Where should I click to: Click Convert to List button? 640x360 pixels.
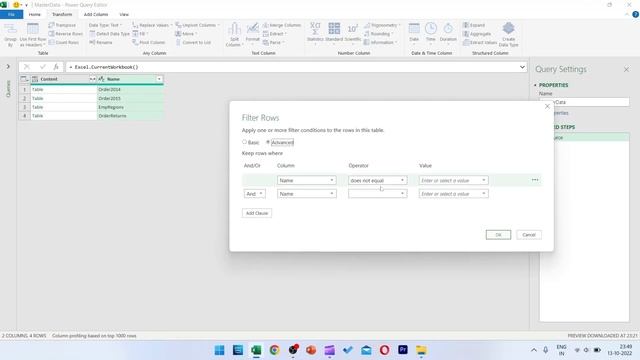pos(193,42)
